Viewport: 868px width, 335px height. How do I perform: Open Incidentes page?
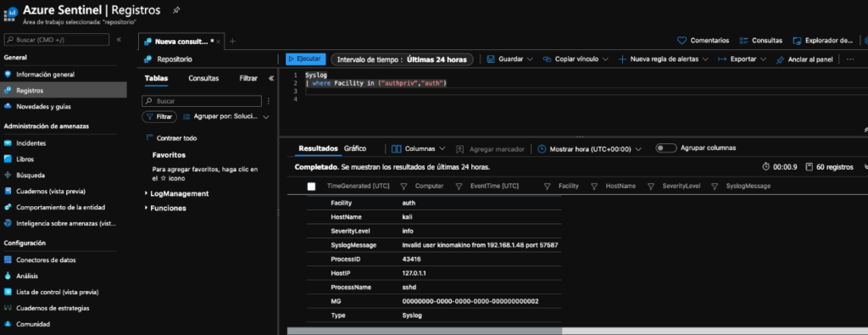coord(31,142)
